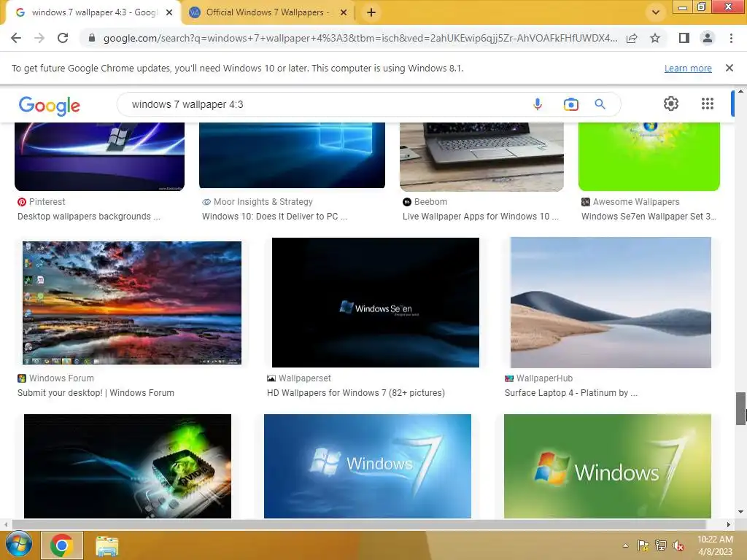This screenshot has height=560, width=747.
Task: Search by image with the camera icon
Action: click(x=570, y=104)
